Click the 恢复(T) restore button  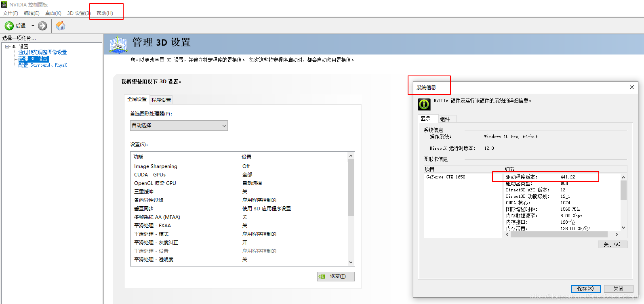(336, 277)
